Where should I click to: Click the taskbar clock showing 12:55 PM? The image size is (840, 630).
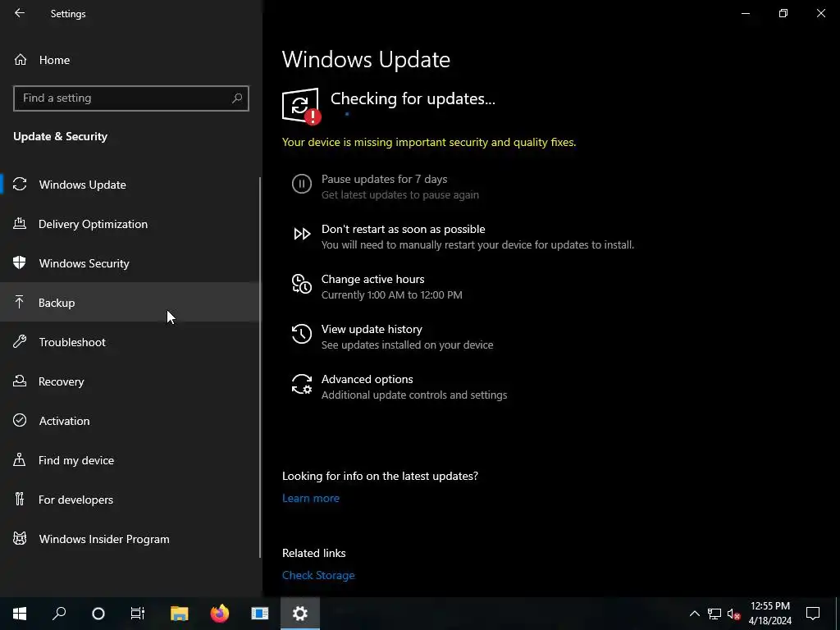pos(769,606)
